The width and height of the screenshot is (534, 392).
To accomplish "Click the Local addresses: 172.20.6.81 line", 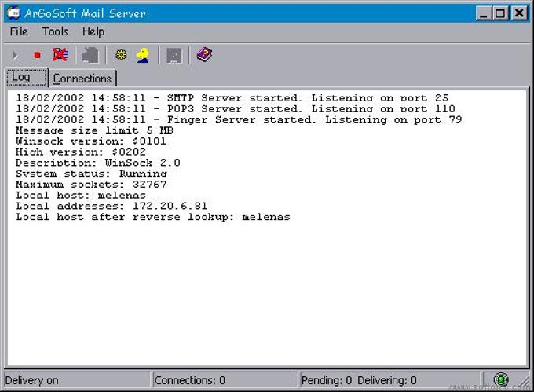I will tap(112, 206).
